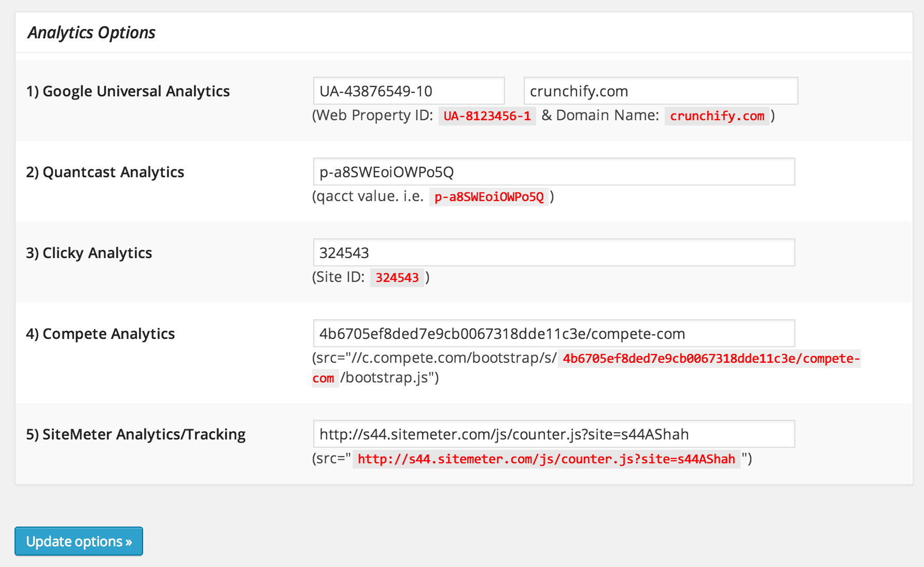The width and height of the screenshot is (924, 567).
Task: Click the '& Domain Name:' hint text
Action: [600, 115]
